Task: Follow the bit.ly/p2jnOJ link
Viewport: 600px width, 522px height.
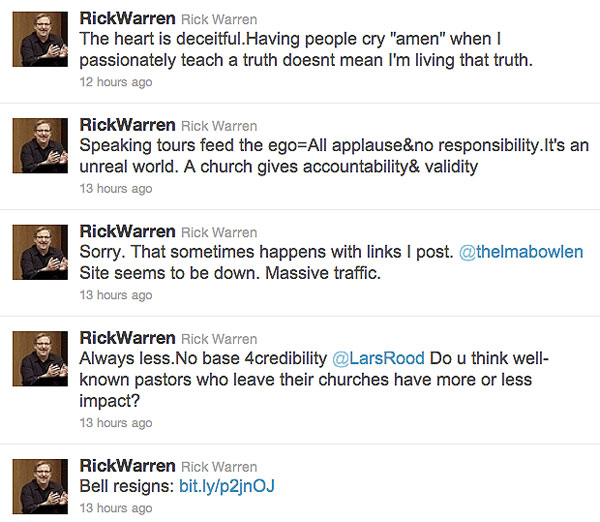Action: [x=228, y=486]
